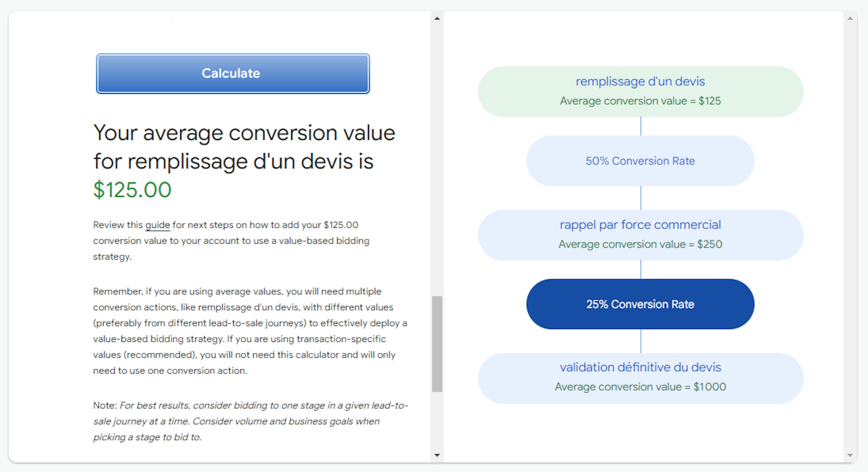The image size is (868, 472).
Task: Click the right panel scrollbar track
Action: pyautogui.click(x=850, y=236)
